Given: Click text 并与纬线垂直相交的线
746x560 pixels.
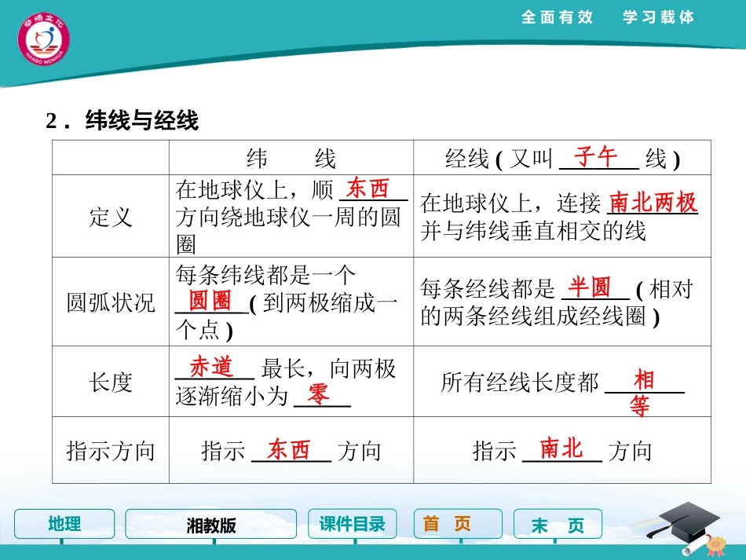Looking at the screenshot, I should 533,231.
